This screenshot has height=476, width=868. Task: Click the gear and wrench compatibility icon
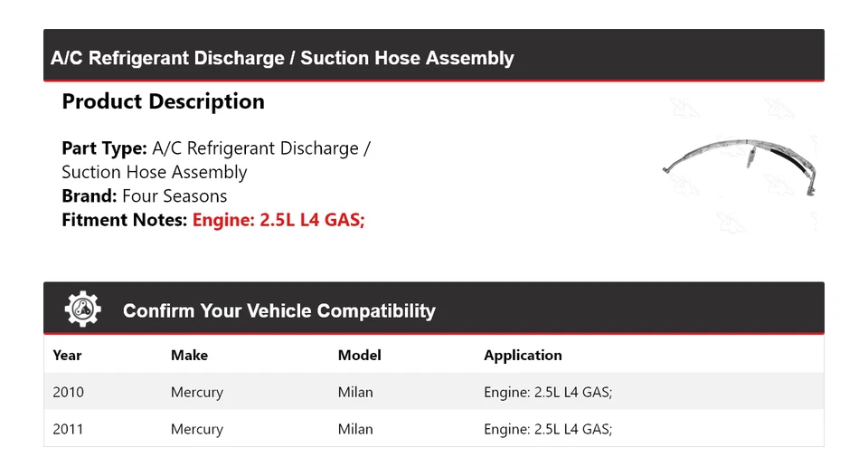pos(82,309)
